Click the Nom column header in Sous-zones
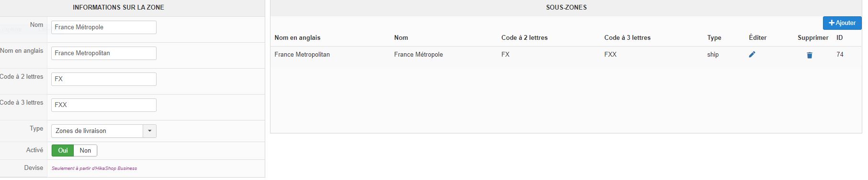Image resolution: width=868 pixels, height=180 pixels. click(401, 38)
